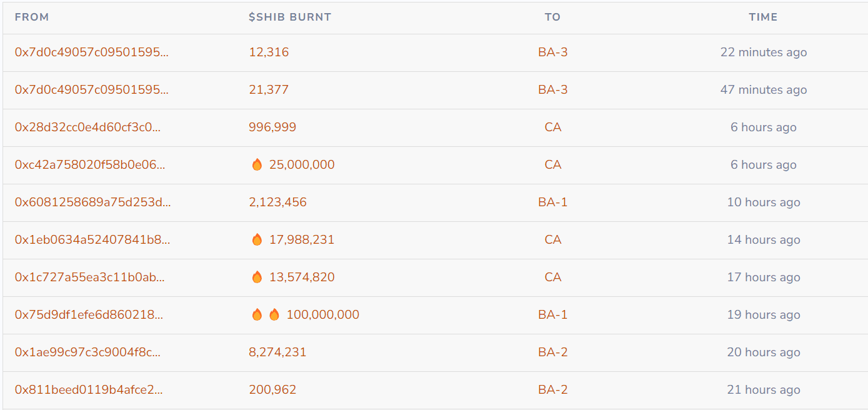This screenshot has height=410, width=868.
Task: Click the $SHIB BURNT column header
Action: click(x=290, y=17)
